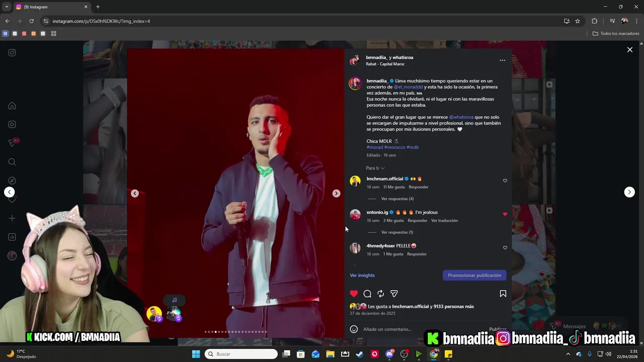Open the #mdlr hashtag

tap(413, 147)
